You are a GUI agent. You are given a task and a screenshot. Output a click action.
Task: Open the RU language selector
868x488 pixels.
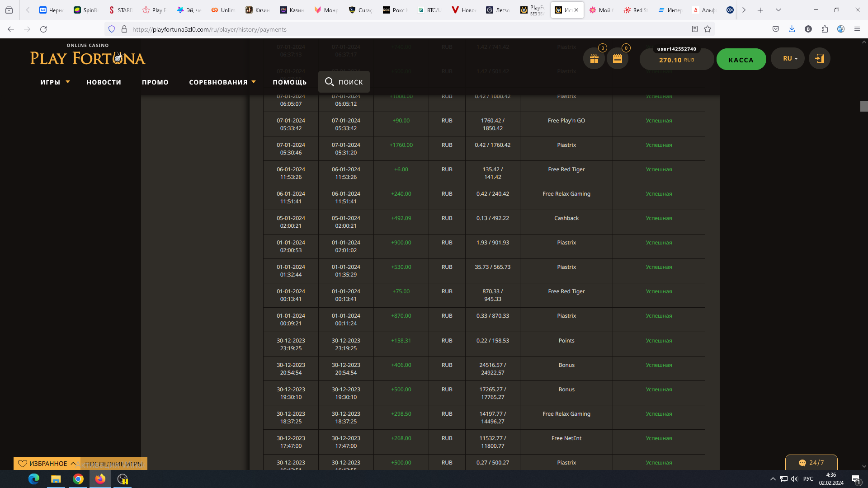[x=788, y=59]
